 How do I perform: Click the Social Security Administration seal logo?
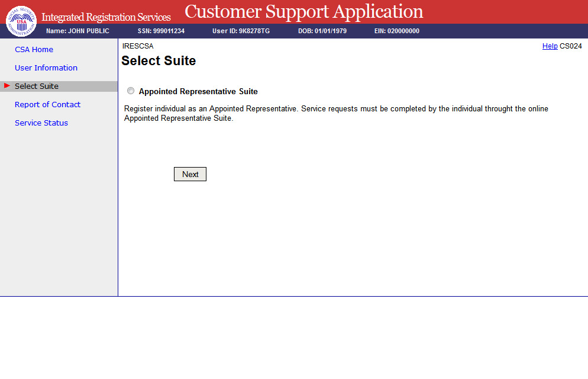pos(21,21)
